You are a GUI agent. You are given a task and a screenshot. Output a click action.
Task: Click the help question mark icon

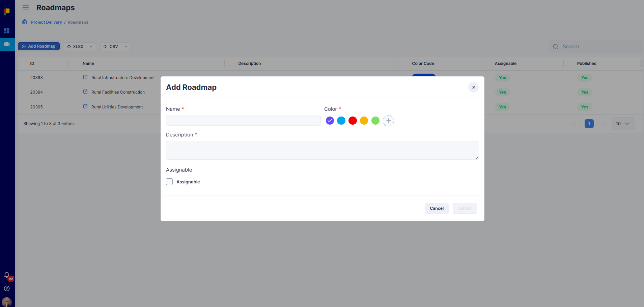(x=6, y=288)
